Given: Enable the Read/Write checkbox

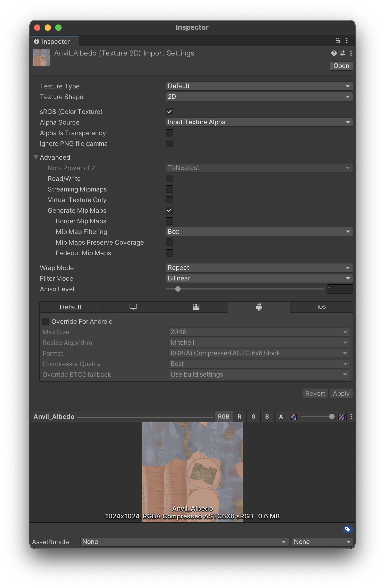Looking at the screenshot, I should 169,179.
